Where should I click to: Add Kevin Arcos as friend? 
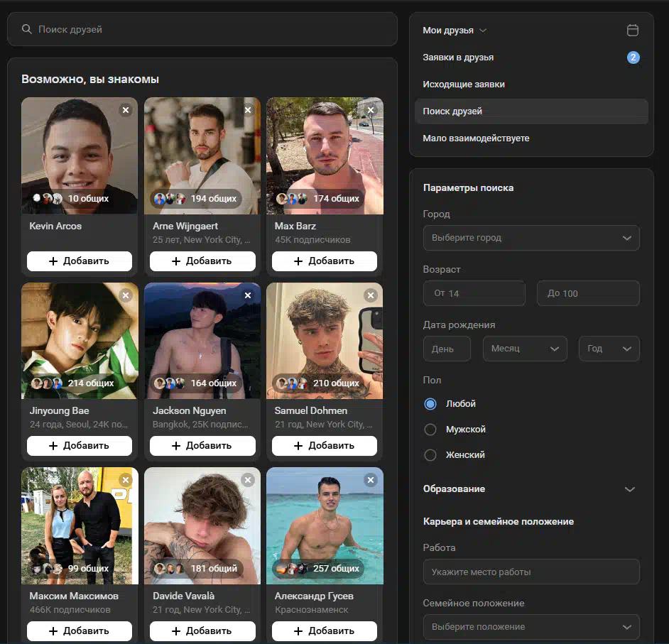coord(80,261)
